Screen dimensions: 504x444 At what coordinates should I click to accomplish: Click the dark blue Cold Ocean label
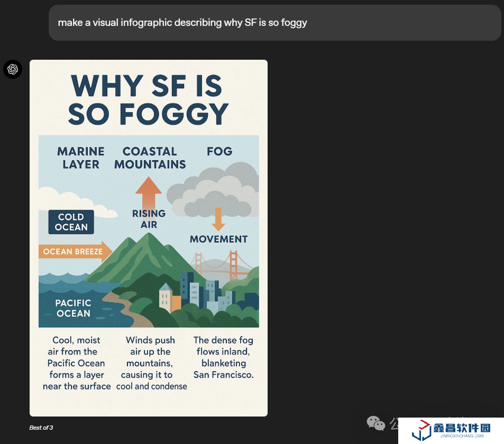(x=71, y=222)
